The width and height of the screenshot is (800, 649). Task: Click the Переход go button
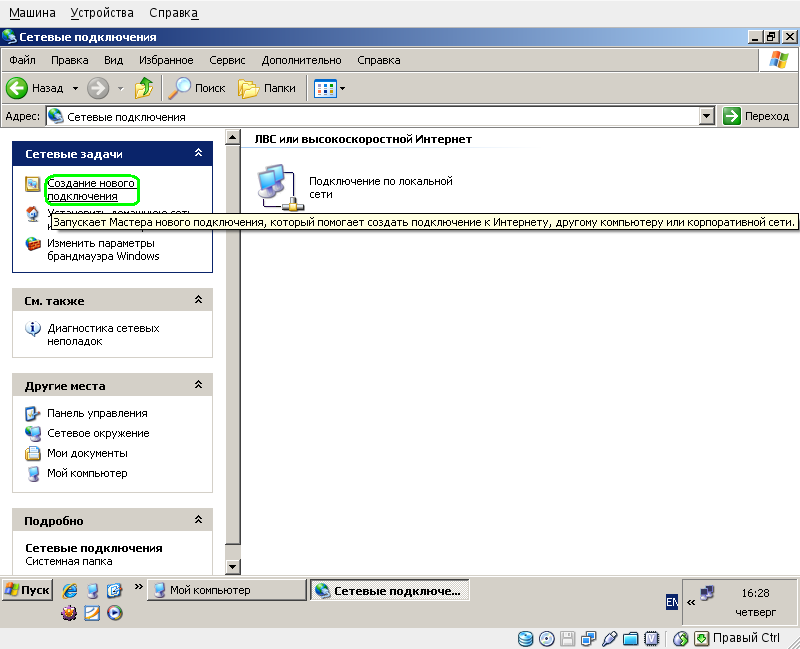pyautogui.click(x=757, y=116)
